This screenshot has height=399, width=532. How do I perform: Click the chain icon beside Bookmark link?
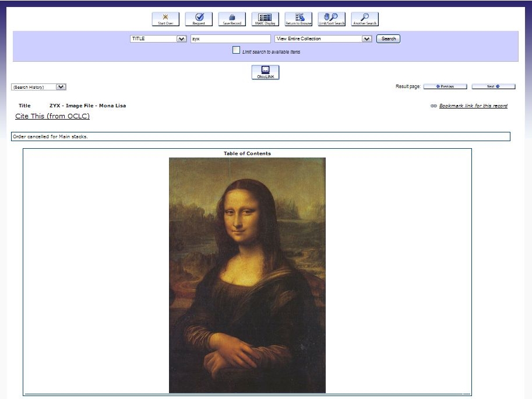point(434,106)
